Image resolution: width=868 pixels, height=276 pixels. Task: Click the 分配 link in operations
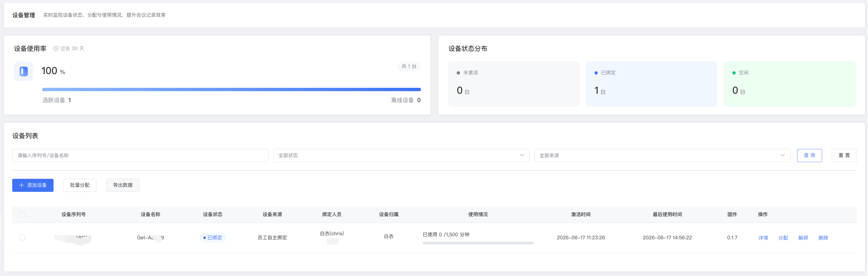pos(783,238)
